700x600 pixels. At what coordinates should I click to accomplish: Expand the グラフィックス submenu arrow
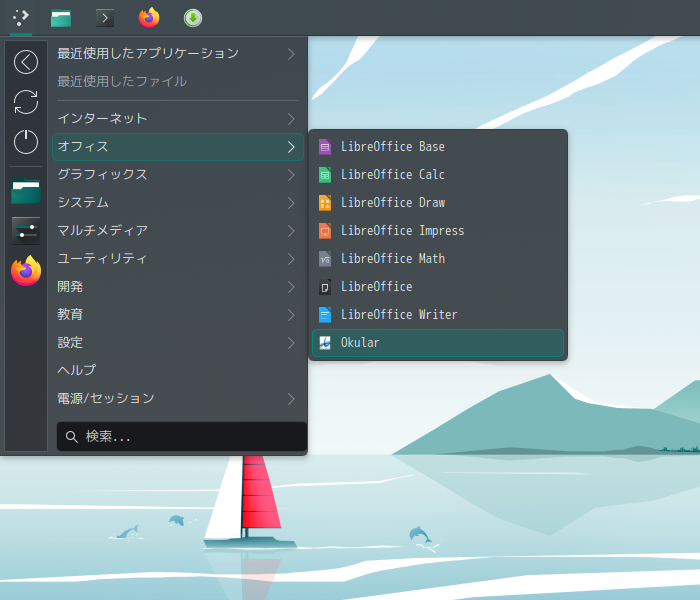pyautogui.click(x=291, y=175)
